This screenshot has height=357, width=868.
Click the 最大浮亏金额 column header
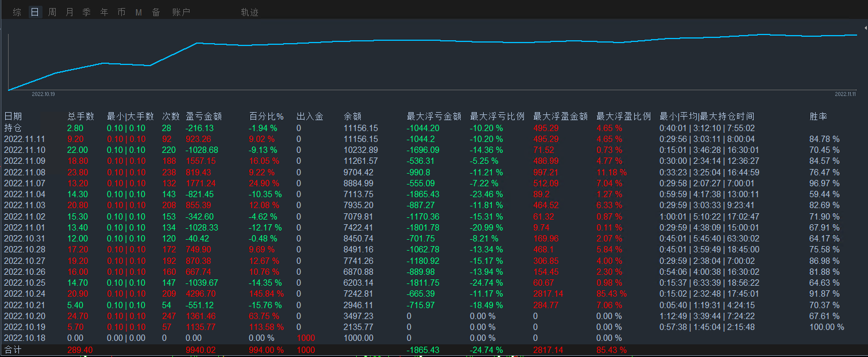point(434,117)
